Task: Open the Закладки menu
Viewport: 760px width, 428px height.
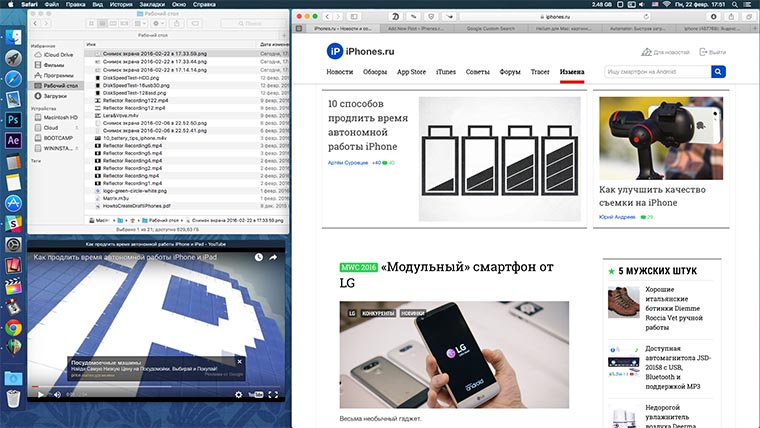Action: (x=152, y=4)
